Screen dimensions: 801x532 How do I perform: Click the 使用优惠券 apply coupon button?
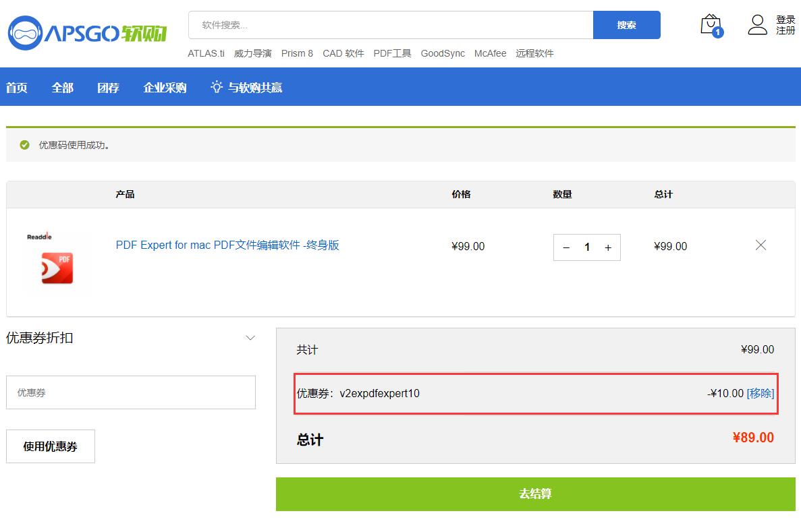point(51,446)
